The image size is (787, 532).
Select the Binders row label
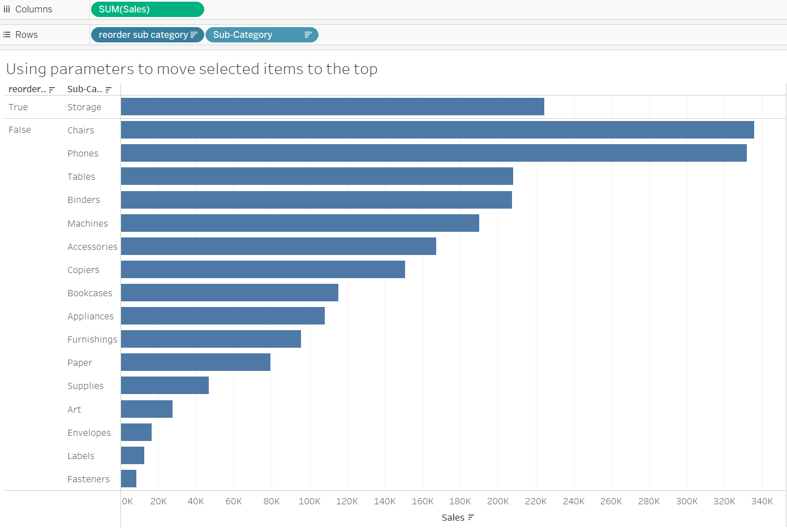tap(84, 200)
